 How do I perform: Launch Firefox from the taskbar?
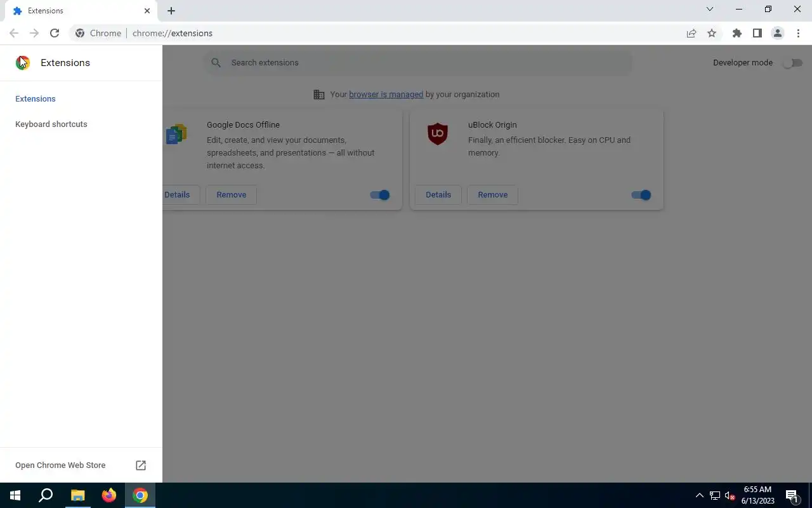[x=109, y=495]
